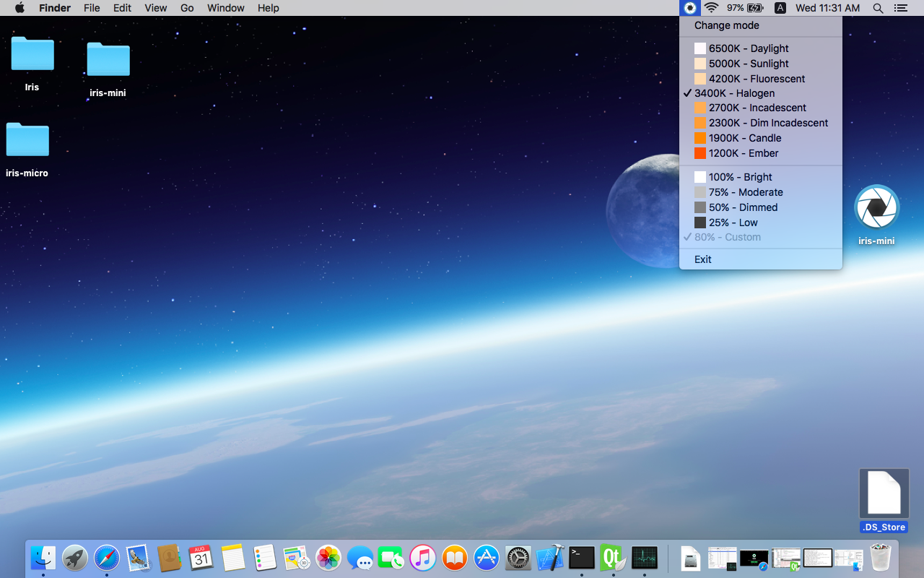Open the Go menu
This screenshot has height=578, width=924.
tap(187, 8)
